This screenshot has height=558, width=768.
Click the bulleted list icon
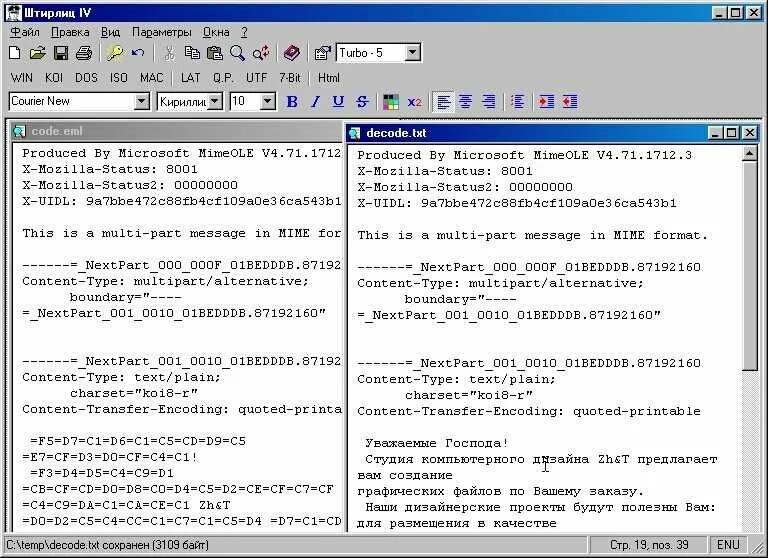(x=518, y=101)
